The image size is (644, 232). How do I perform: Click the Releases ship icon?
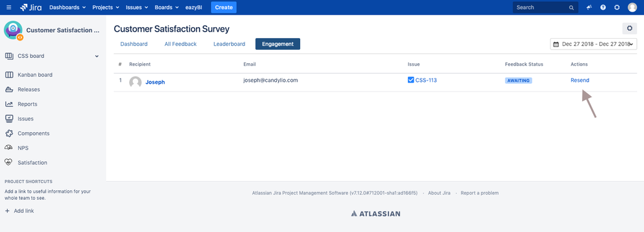9,90
